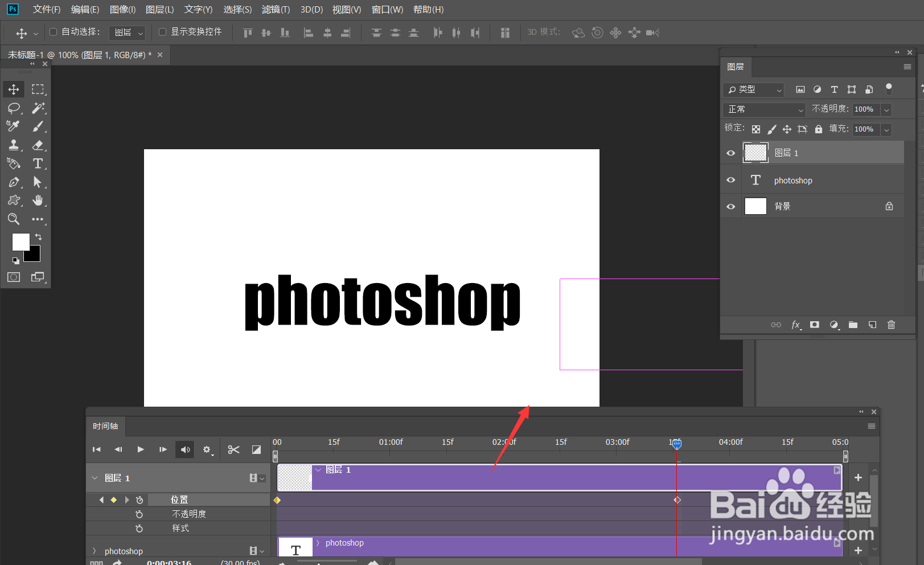Open the 不透明度 percentage dropdown arrow
The height and width of the screenshot is (565, 924).
click(886, 109)
